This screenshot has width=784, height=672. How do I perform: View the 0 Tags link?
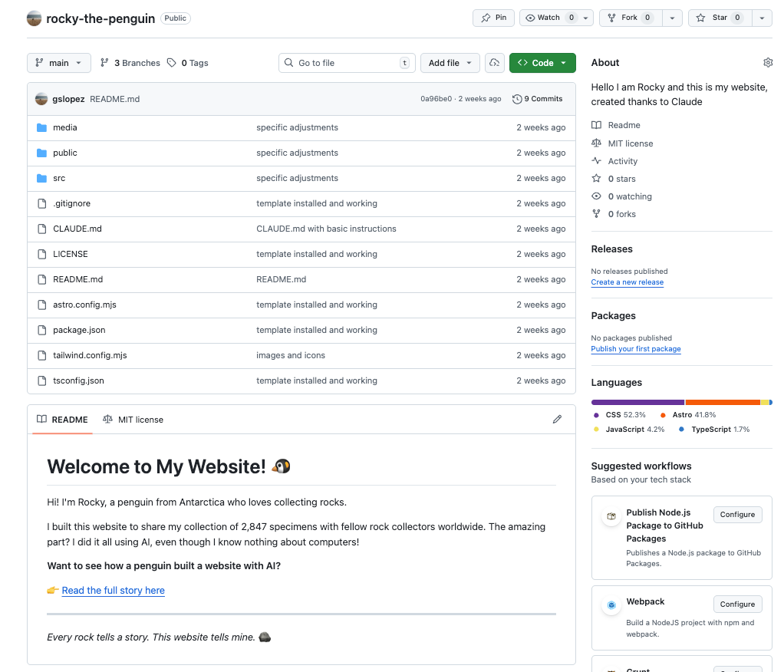pos(187,63)
